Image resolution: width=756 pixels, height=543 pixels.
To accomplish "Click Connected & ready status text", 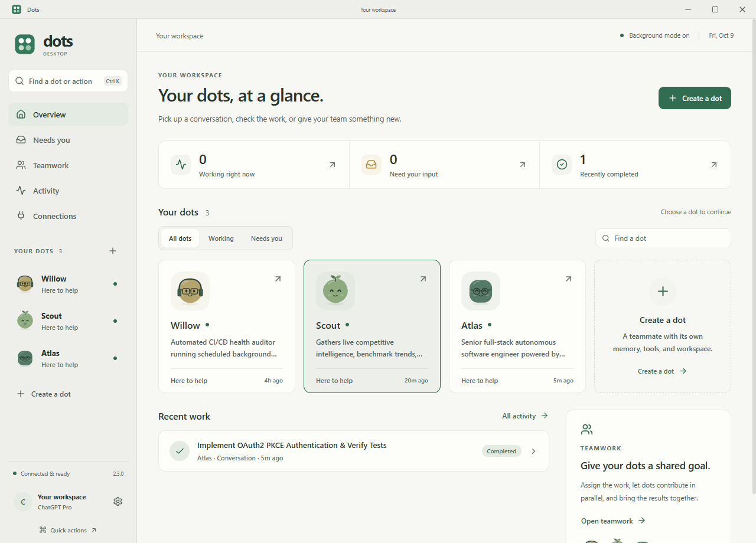I will tap(45, 473).
